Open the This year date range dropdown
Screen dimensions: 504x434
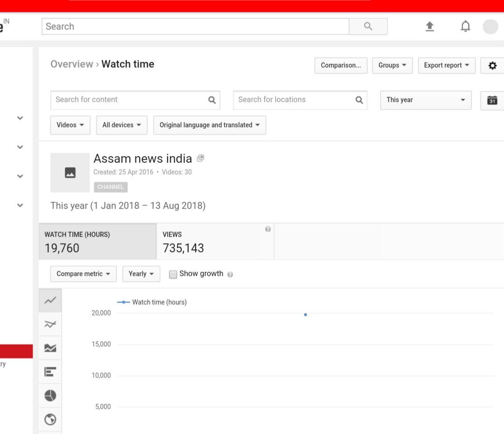point(426,100)
